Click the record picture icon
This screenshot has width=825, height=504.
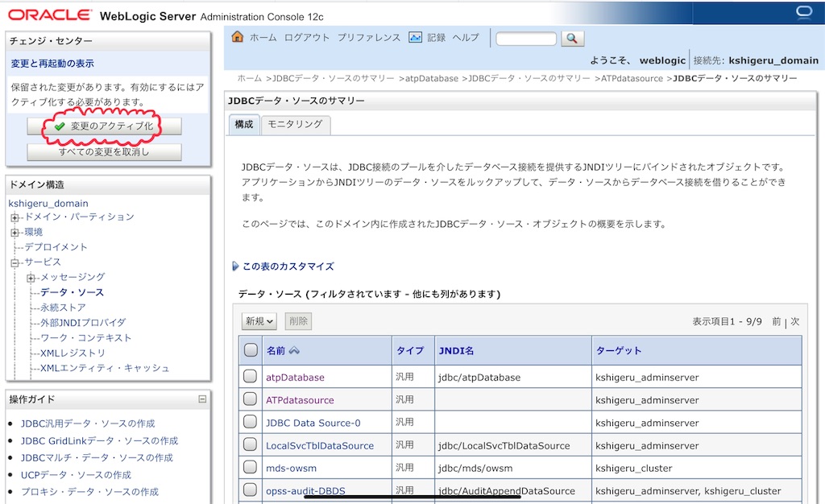415,37
